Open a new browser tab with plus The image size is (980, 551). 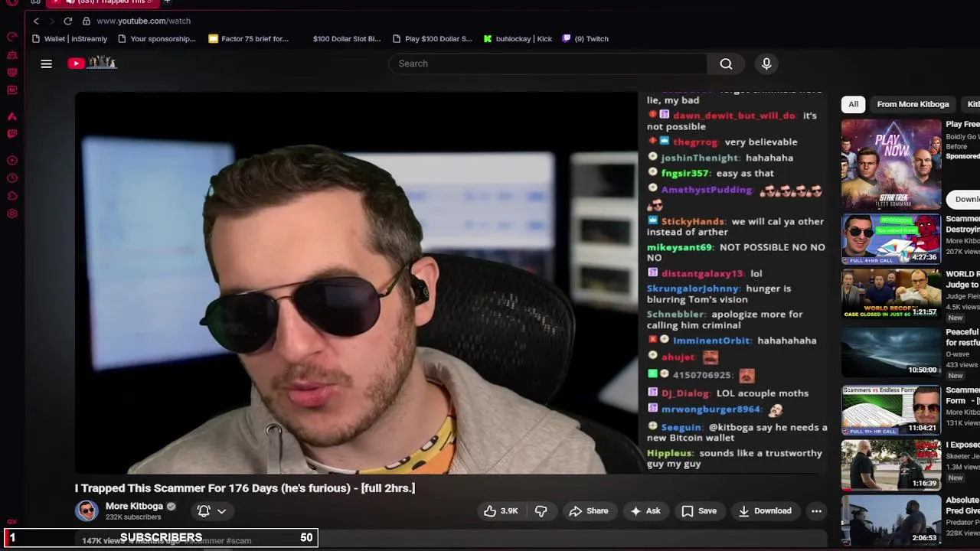coord(167,2)
